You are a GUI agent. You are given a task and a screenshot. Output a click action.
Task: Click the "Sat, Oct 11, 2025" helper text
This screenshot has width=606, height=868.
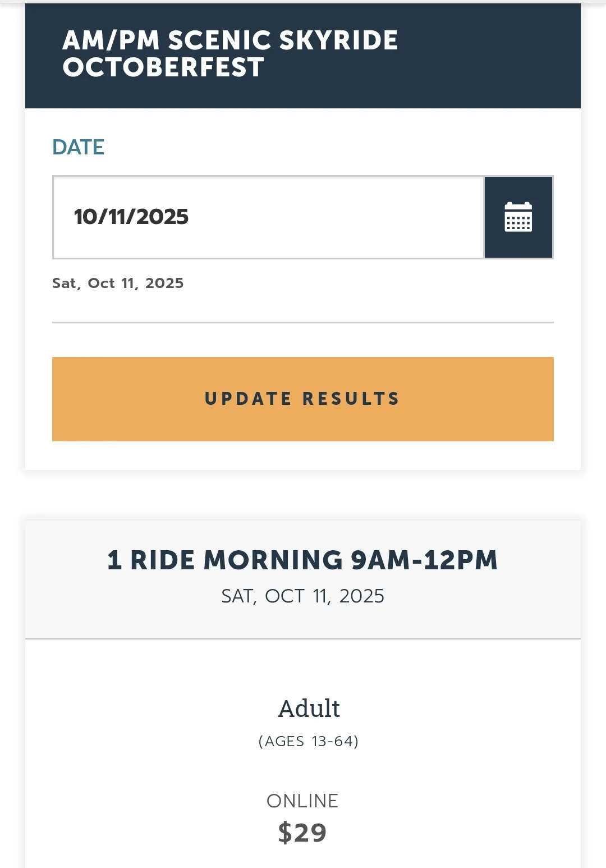118,283
